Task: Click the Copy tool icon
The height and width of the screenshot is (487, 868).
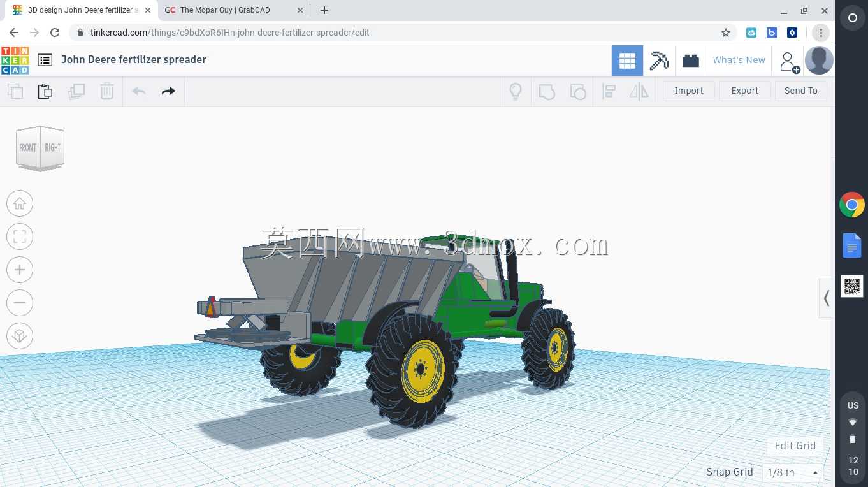Action: pyautogui.click(x=15, y=91)
